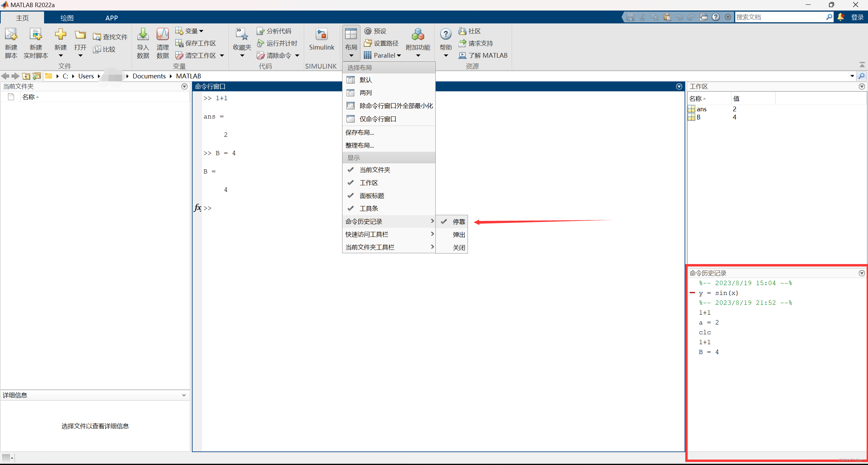Click the search icon in 搜索文档 box
The image size is (868, 465).
click(x=829, y=17)
